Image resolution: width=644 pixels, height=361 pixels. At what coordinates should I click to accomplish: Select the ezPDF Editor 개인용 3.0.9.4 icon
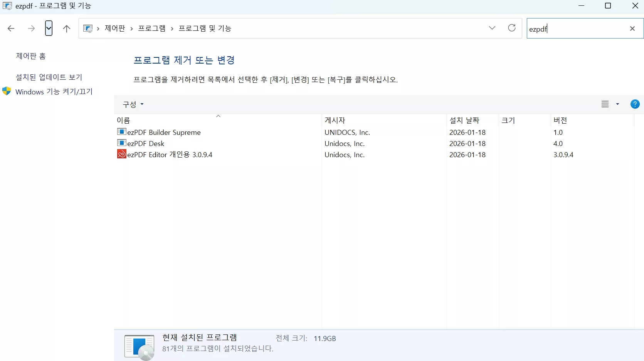122,154
